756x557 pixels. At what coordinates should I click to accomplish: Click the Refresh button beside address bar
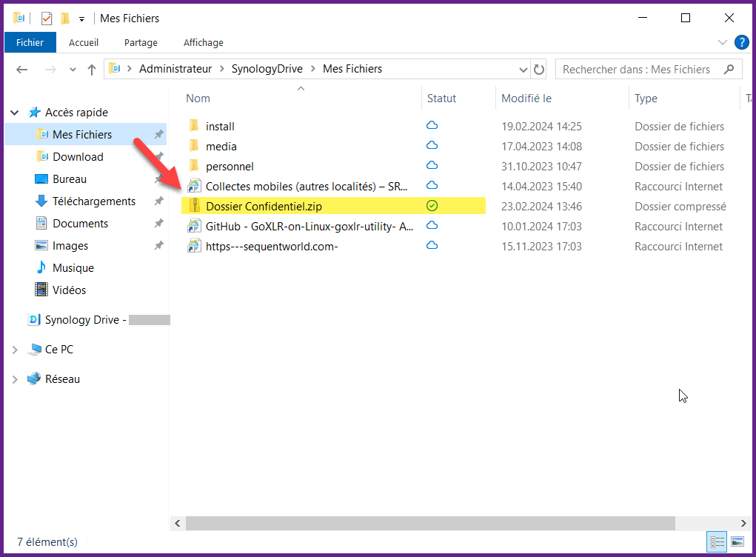(539, 70)
